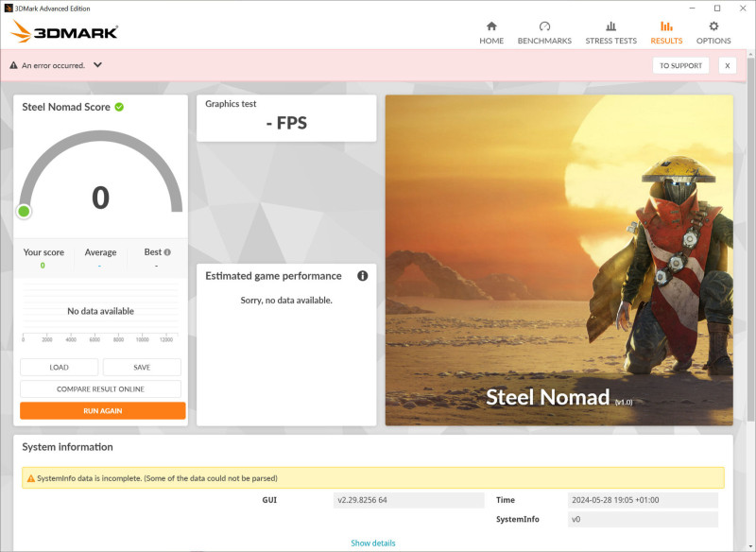This screenshot has width=756, height=552.
Task: Click the '- FPS' graphics test value
Action: (286, 123)
